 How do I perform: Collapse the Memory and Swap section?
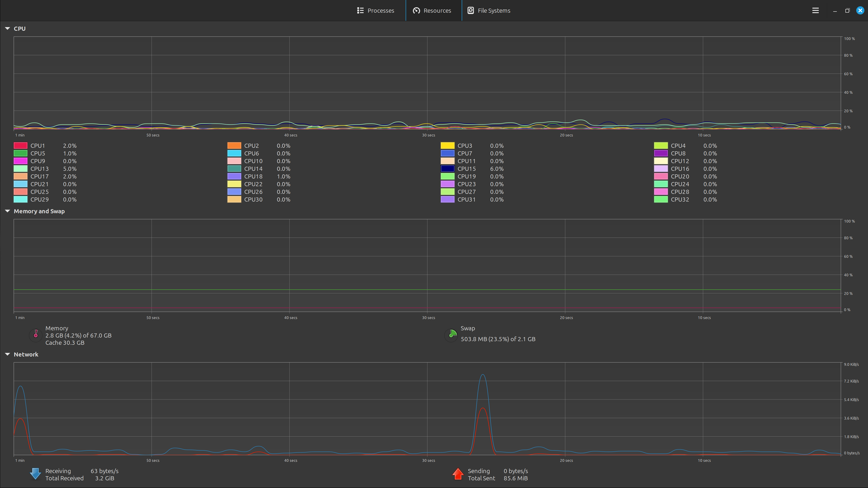(7, 211)
